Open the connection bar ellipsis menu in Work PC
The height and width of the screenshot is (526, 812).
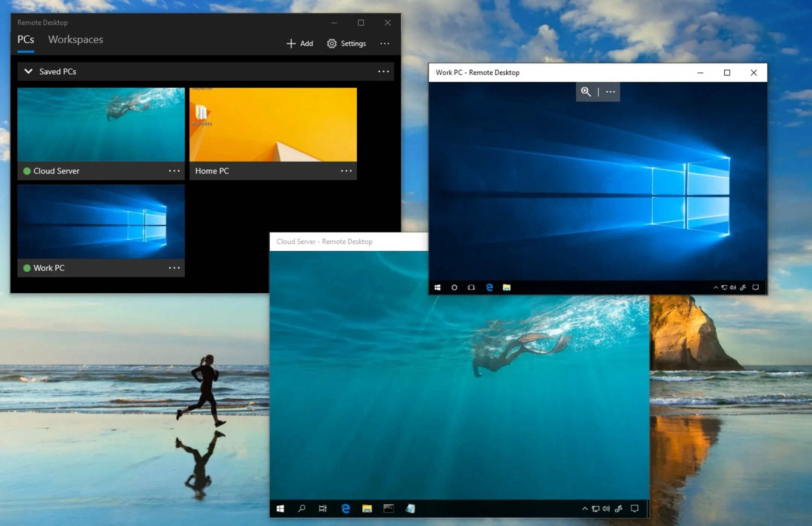point(610,92)
